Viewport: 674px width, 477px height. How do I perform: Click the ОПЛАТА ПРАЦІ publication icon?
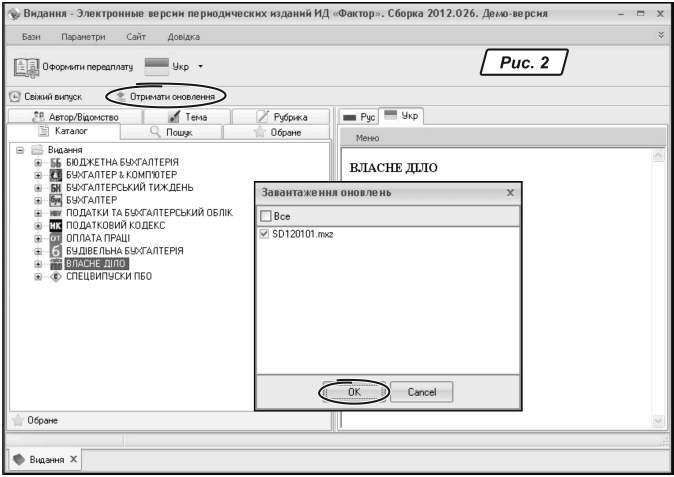[56, 239]
